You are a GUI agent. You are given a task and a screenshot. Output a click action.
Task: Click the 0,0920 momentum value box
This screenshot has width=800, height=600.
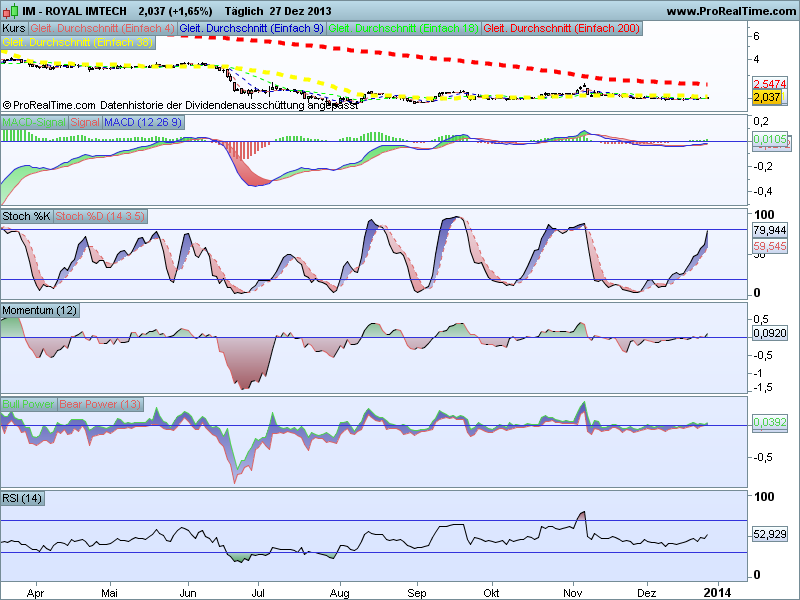tap(770, 334)
